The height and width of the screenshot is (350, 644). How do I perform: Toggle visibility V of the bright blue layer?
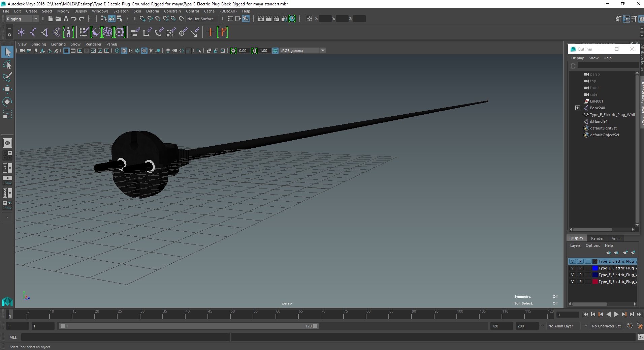pyautogui.click(x=572, y=268)
